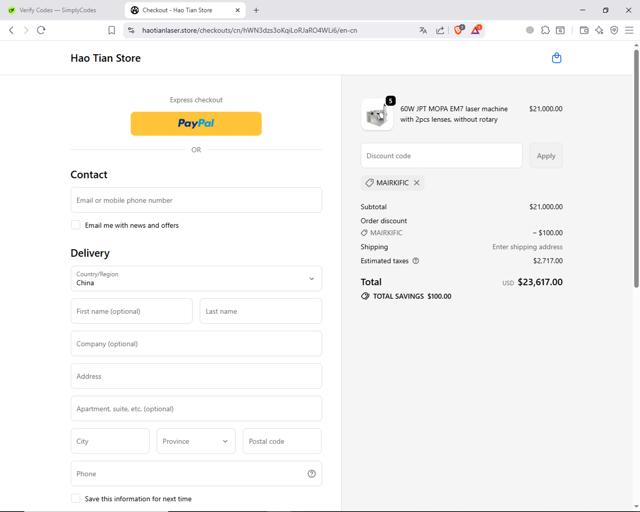The height and width of the screenshot is (512, 640).
Task: Click the Brave Shields lion icon
Action: [459, 30]
